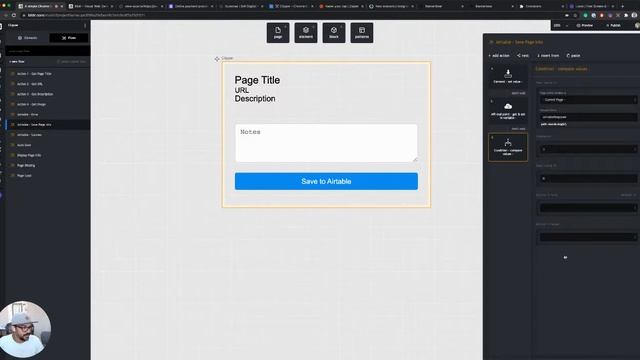Open the patterns tool in top toolbar
Image resolution: width=640 pixels, height=360 pixels.
(362, 33)
